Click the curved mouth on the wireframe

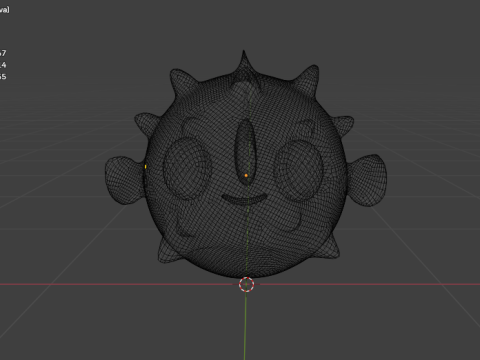pos(245,200)
